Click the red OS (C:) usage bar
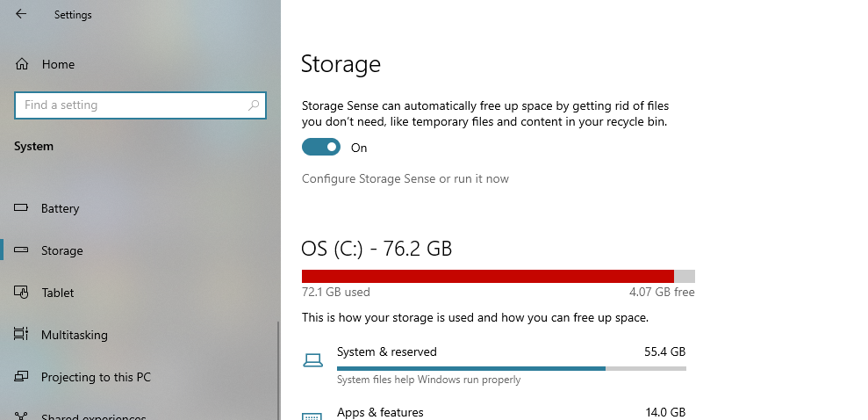This screenshot has width=868, height=420. point(488,276)
